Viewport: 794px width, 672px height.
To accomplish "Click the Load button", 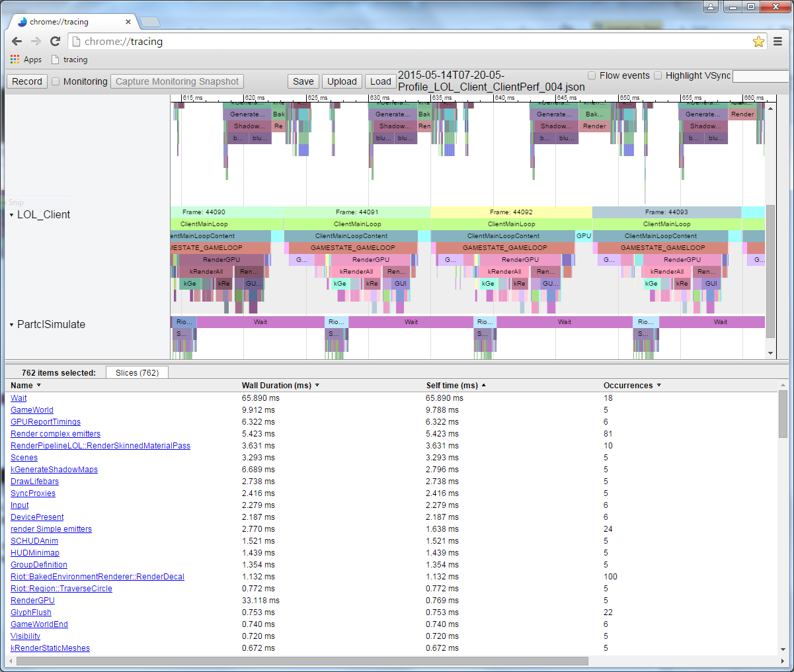I will (380, 81).
